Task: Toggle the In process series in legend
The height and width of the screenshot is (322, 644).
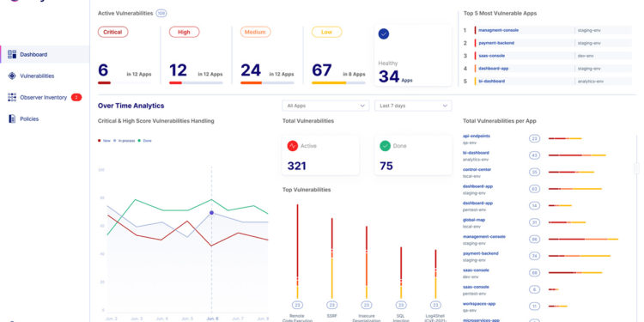Action: click(x=124, y=141)
